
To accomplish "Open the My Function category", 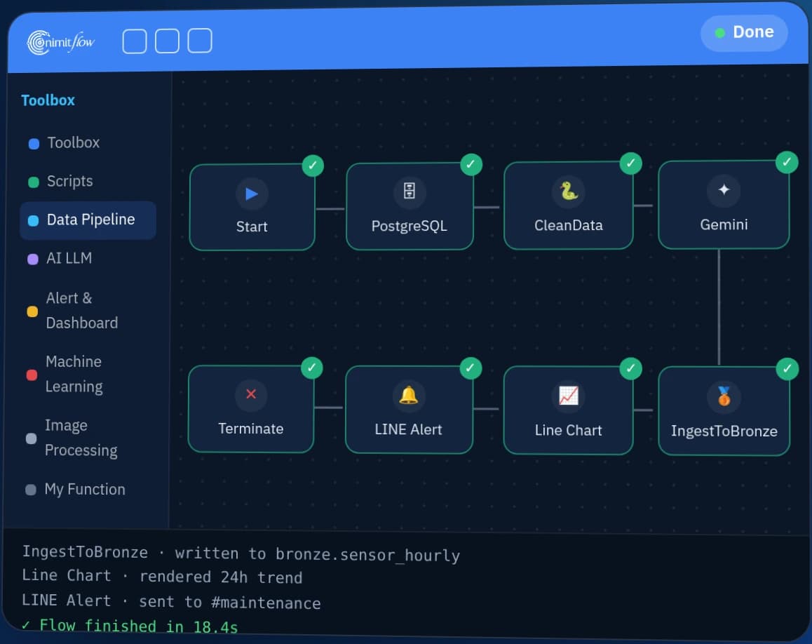I will (86, 490).
